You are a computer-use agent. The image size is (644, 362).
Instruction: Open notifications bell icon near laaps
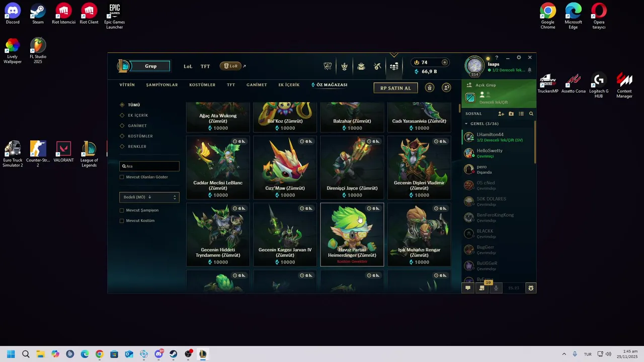click(529, 70)
